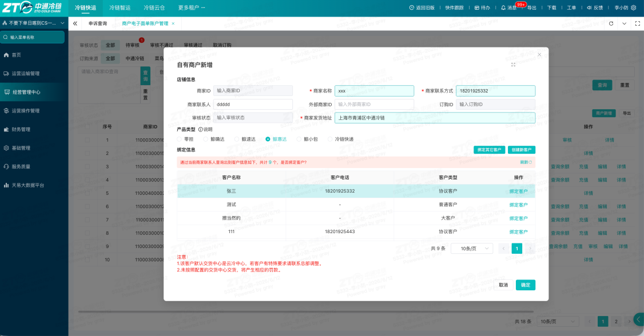Open the 消息 bell notifications icon
The width and height of the screenshot is (644, 336).
pos(503,7)
